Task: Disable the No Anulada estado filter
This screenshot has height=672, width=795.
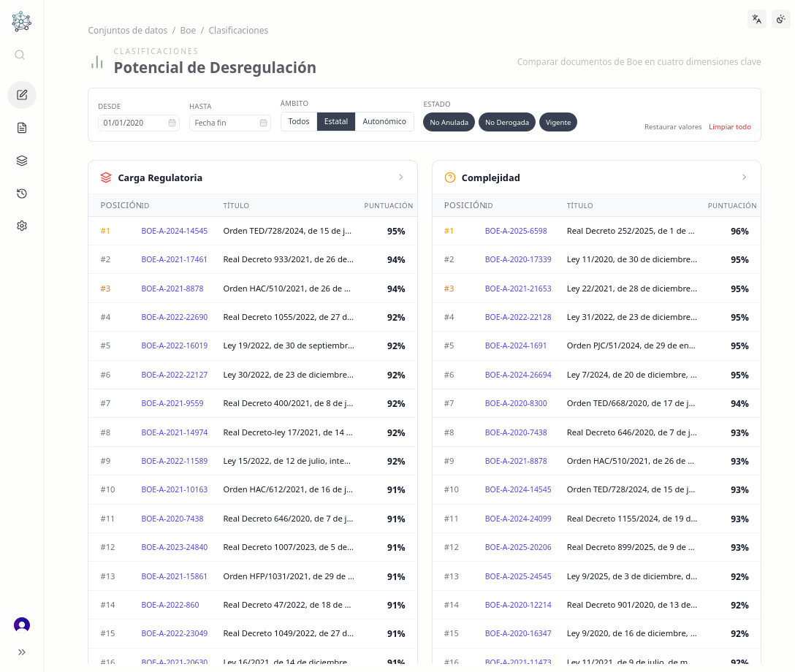Action: tap(449, 122)
